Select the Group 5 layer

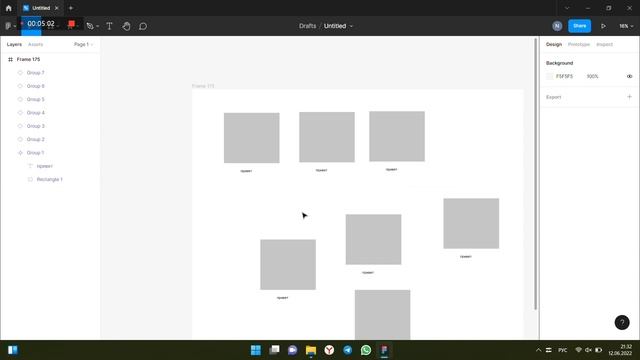coord(36,99)
